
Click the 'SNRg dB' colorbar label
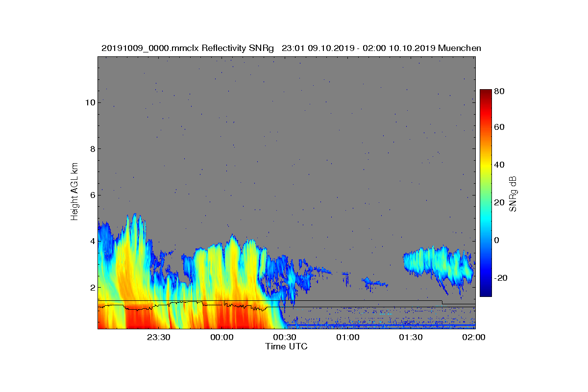pos(513,194)
